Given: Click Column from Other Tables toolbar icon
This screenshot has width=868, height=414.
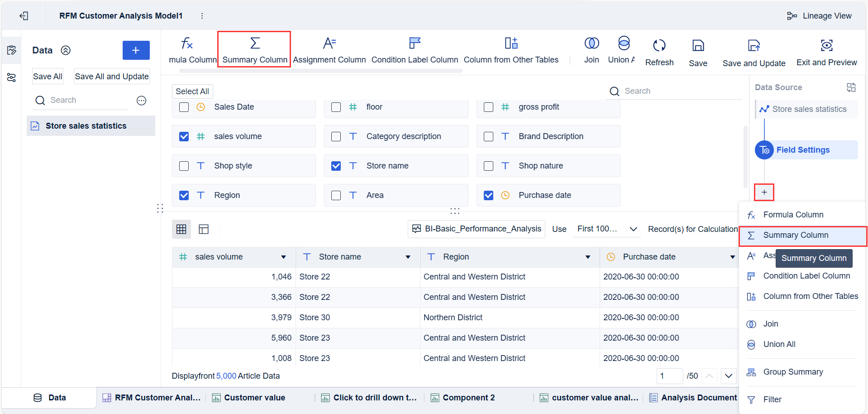Looking at the screenshot, I should (511, 43).
